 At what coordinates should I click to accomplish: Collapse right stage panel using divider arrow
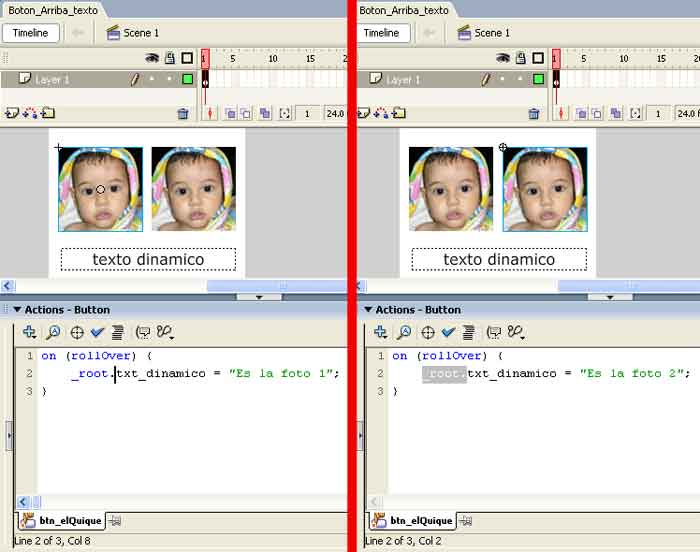point(610,297)
